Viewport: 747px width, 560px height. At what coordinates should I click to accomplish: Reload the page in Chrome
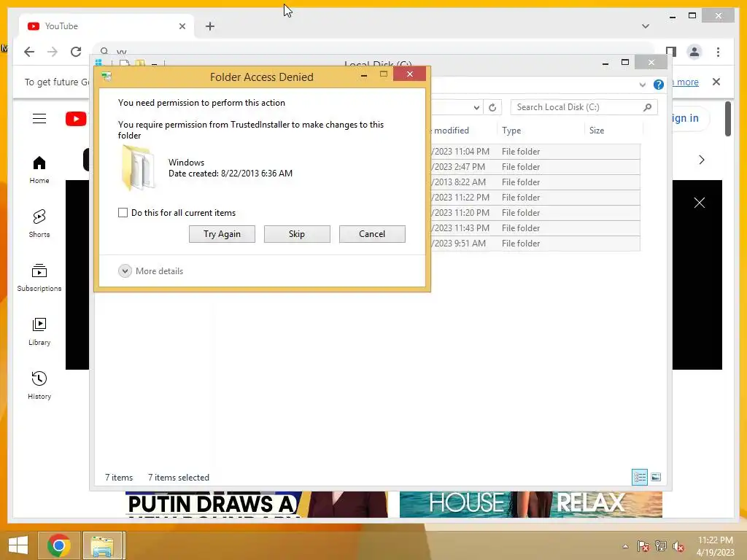click(76, 52)
